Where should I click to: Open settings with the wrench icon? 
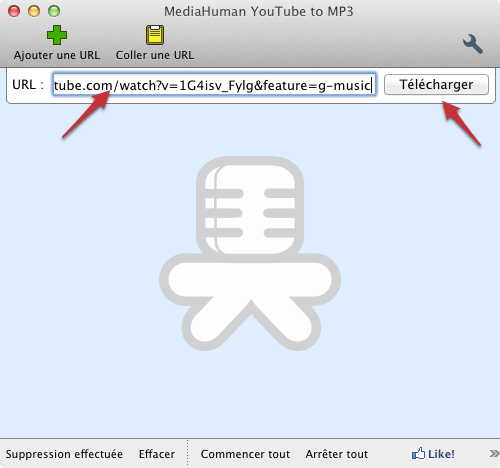[x=473, y=44]
